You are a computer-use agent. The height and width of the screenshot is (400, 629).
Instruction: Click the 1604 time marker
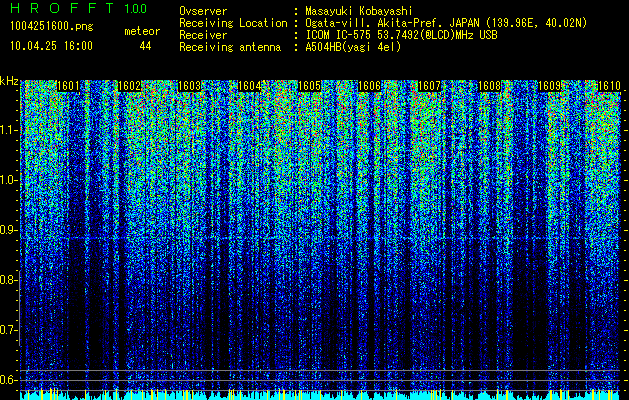click(250, 86)
